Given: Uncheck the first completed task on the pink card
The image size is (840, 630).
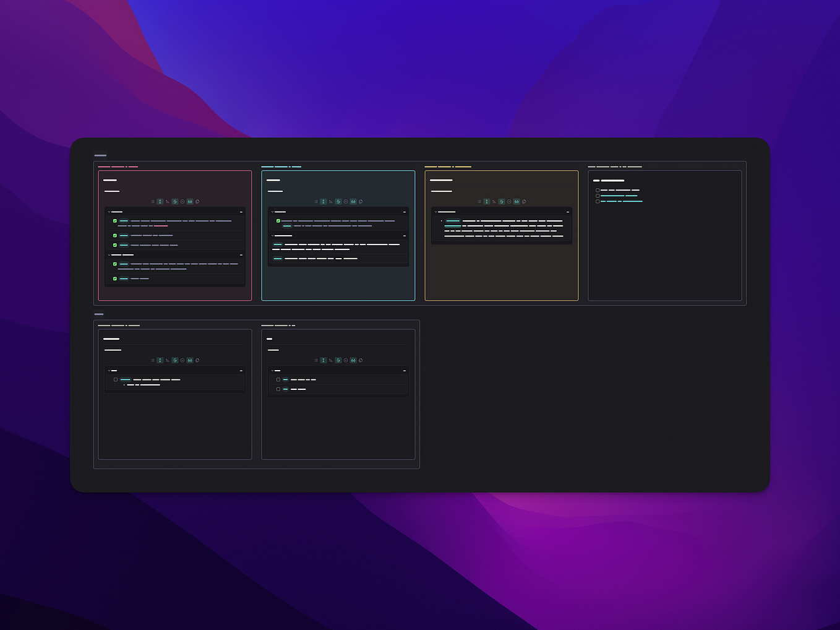Looking at the screenshot, I should click(x=114, y=220).
